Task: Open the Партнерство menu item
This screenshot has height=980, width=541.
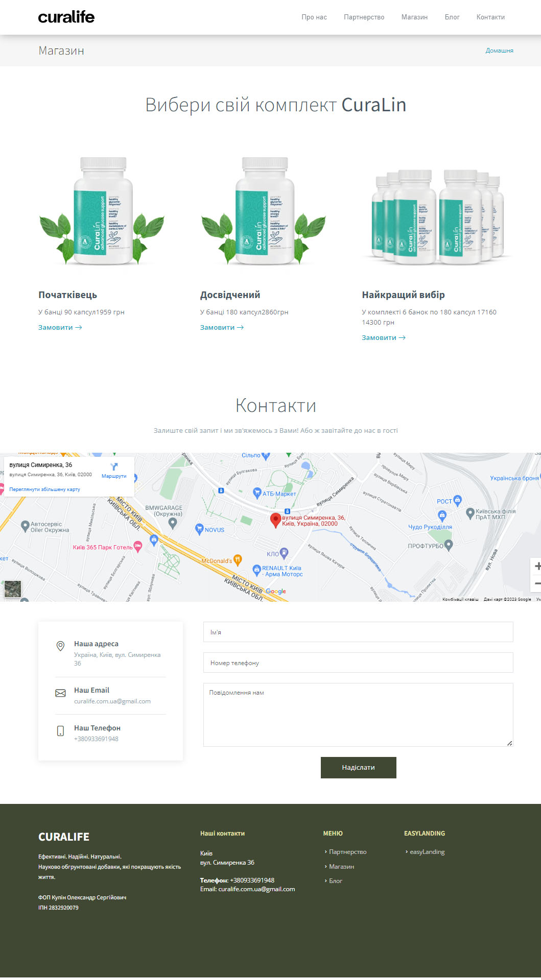Action: click(364, 17)
